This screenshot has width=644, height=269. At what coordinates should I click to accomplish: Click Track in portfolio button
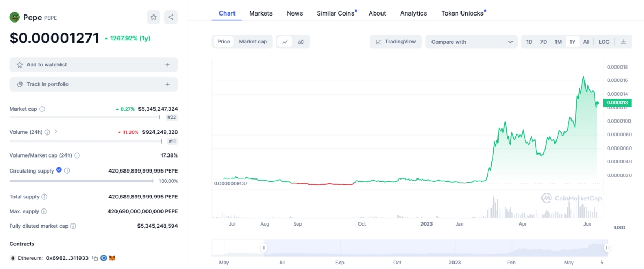(x=93, y=84)
